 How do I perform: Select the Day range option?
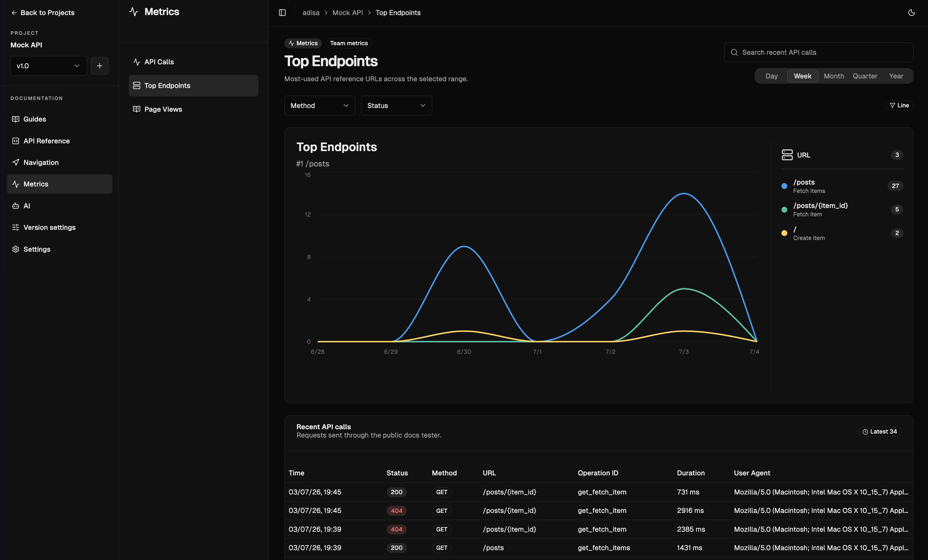pos(771,76)
